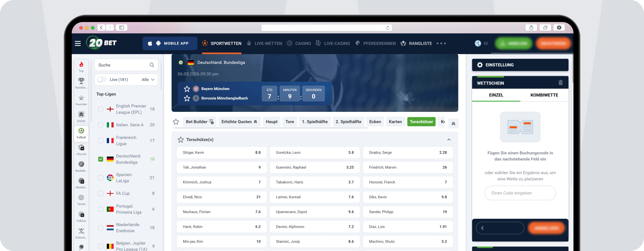Check Frankreich. Ligue checkbox
The width and height of the screenshot is (644, 251).
tap(101, 141)
